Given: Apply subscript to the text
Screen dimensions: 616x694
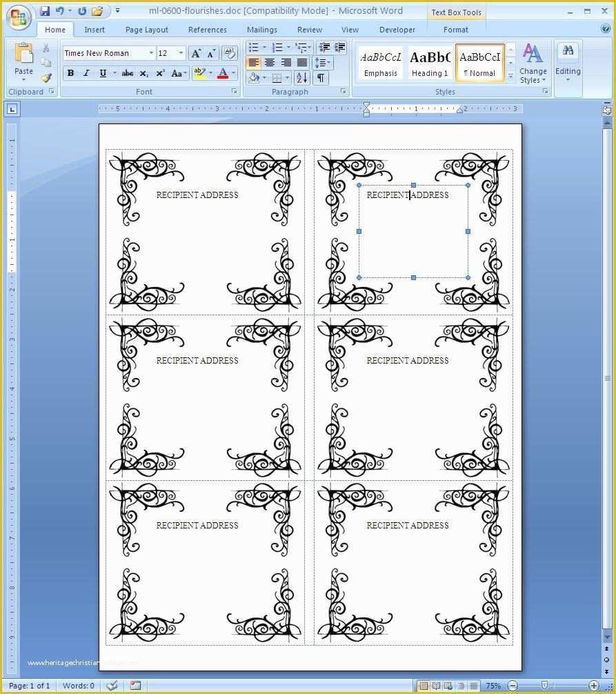Looking at the screenshot, I should coord(143,72).
